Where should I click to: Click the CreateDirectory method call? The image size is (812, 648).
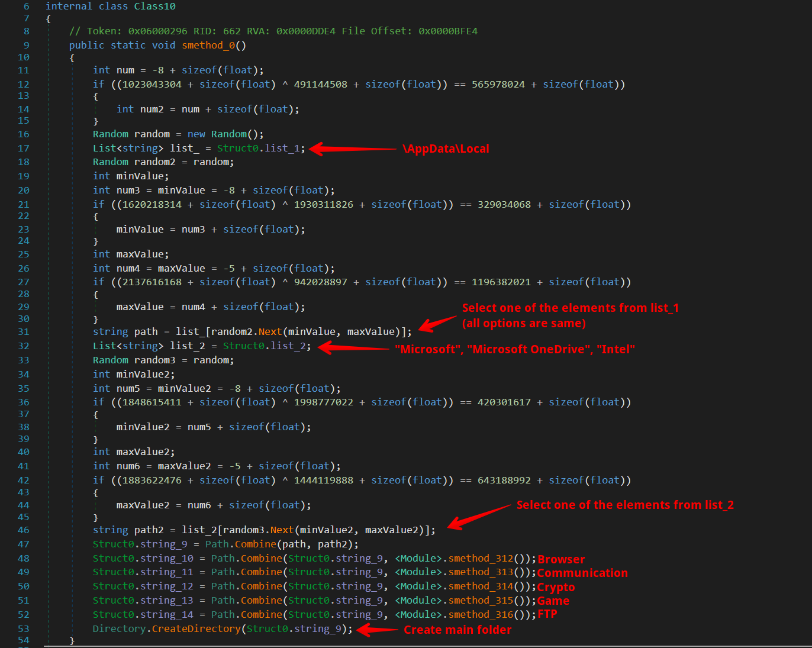click(196, 628)
